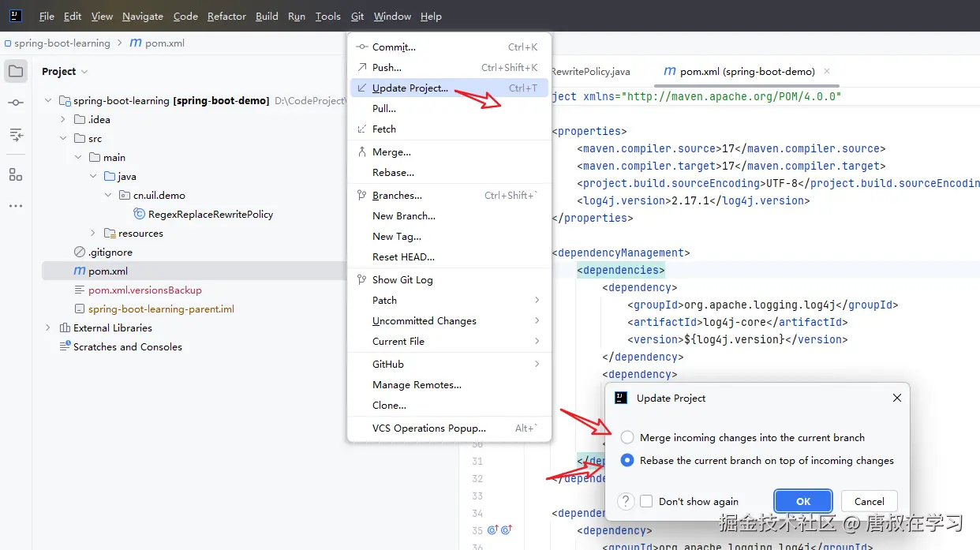
Task: Open the Pull Requests sidebar icon
Action: pyautogui.click(x=16, y=134)
